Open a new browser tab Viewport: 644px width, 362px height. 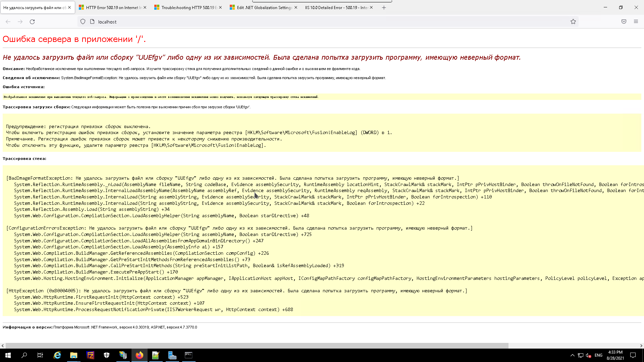click(x=384, y=8)
